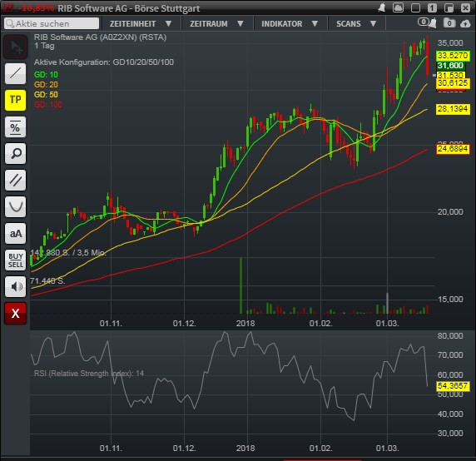Open alerts bell showing 0 count
Screen dimensions: 476x461
pos(427,22)
